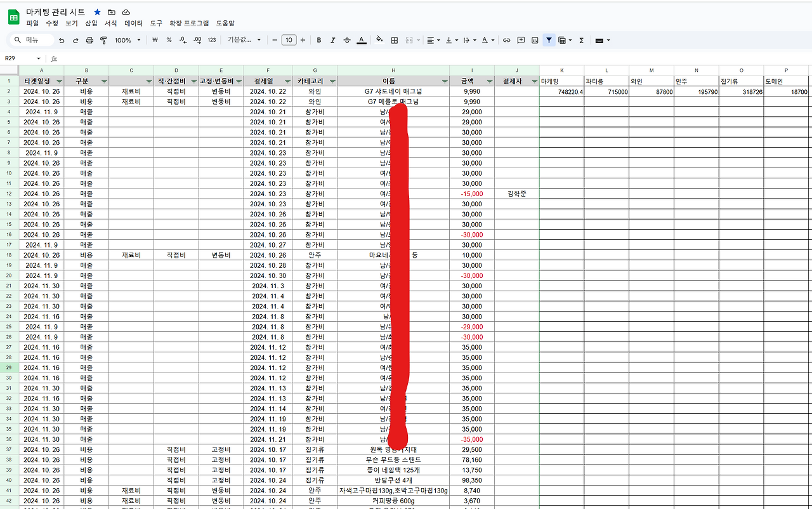
Task: Insert a chart
Action: pyautogui.click(x=535, y=40)
